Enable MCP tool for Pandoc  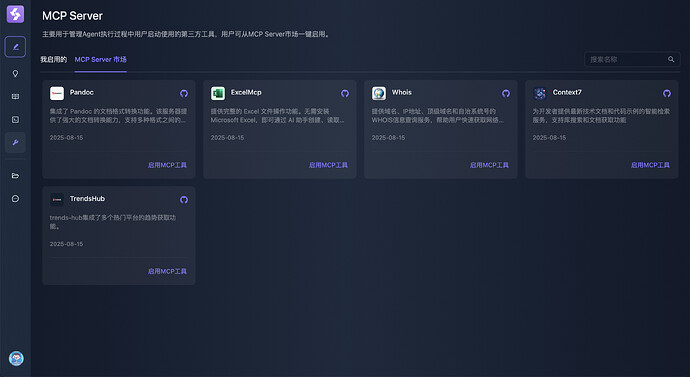[167, 165]
